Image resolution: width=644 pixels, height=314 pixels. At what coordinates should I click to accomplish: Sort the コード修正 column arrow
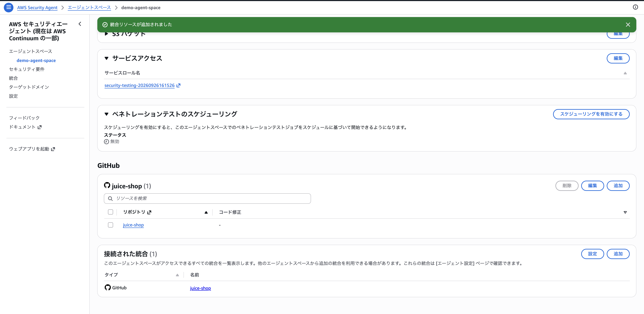tap(625, 213)
